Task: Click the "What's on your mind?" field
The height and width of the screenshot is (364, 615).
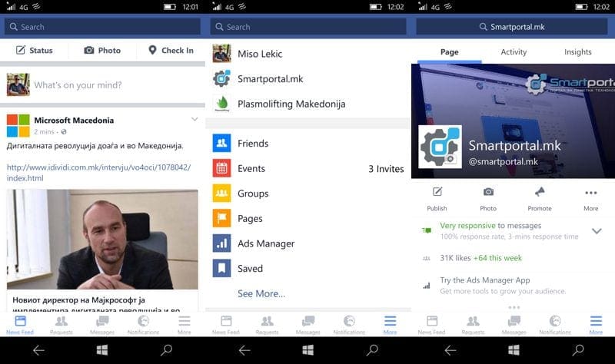Action: [x=78, y=85]
